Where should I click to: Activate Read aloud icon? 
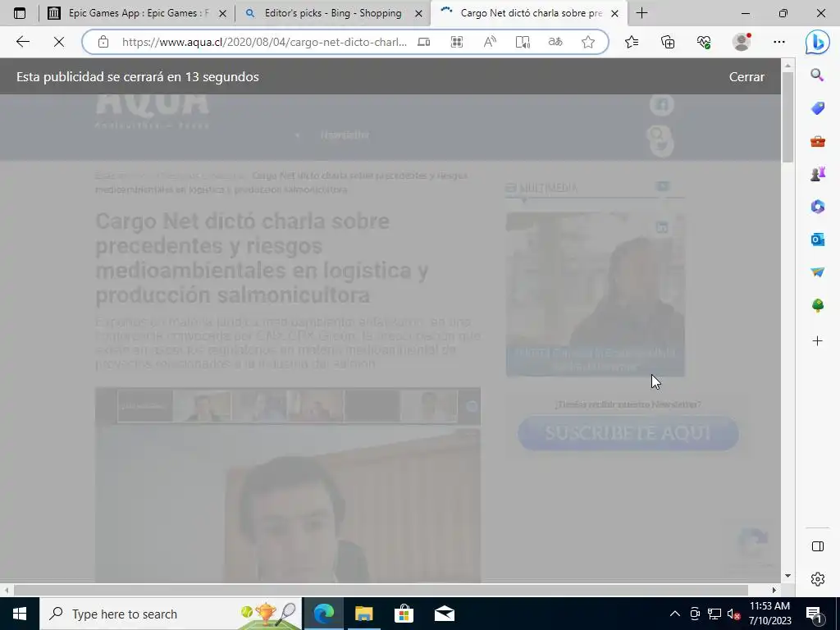pos(490,42)
